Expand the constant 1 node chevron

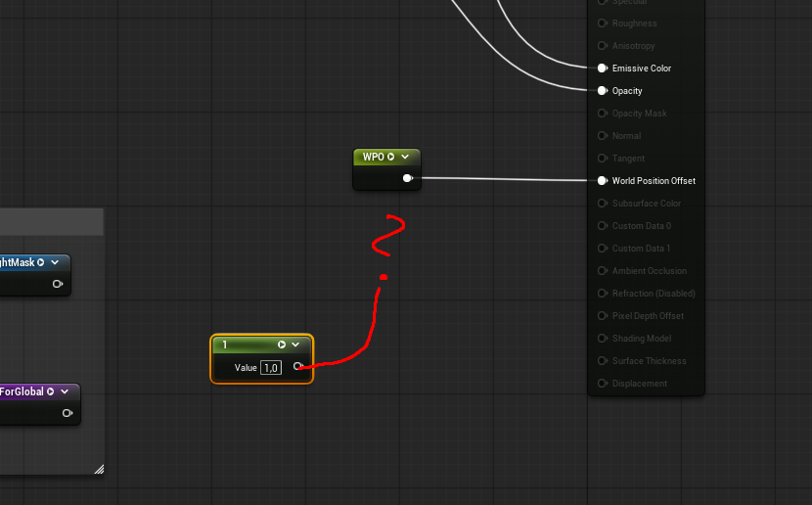point(295,344)
